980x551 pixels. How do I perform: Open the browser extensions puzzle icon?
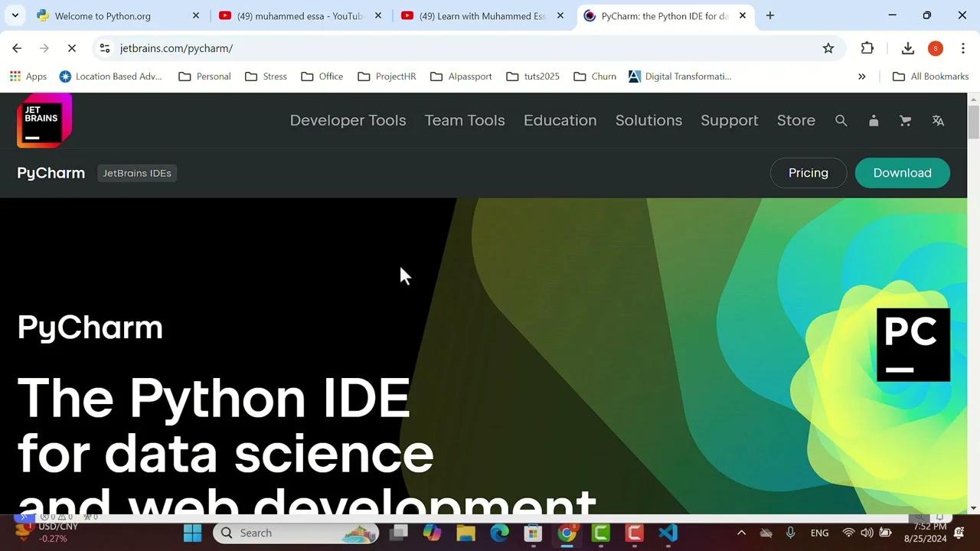[867, 47]
